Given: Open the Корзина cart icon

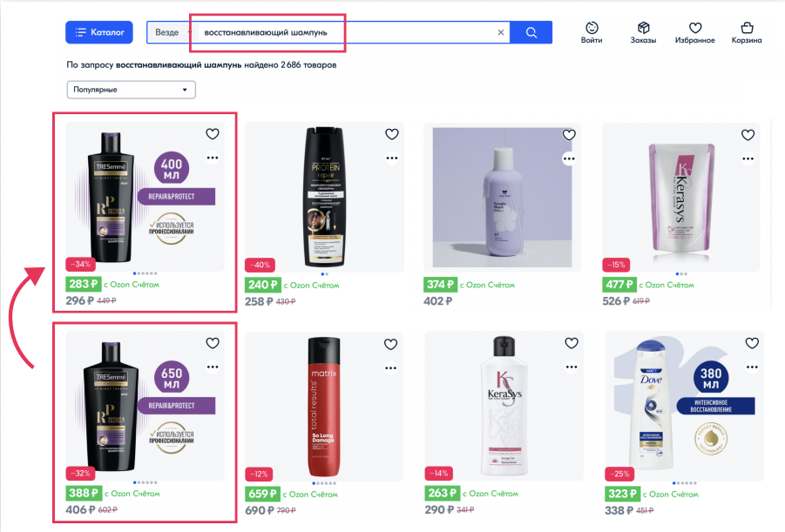Looking at the screenshot, I should 747,32.
